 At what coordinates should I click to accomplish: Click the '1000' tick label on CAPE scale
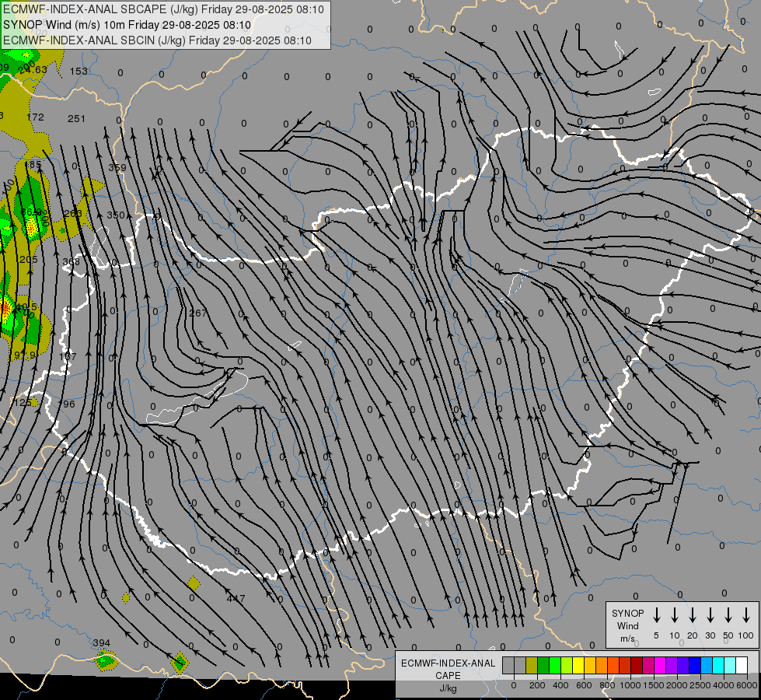[630, 685]
